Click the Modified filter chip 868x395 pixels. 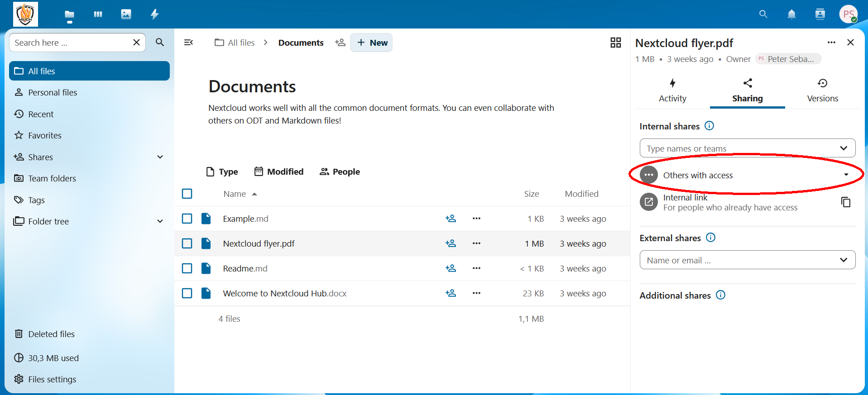click(279, 171)
